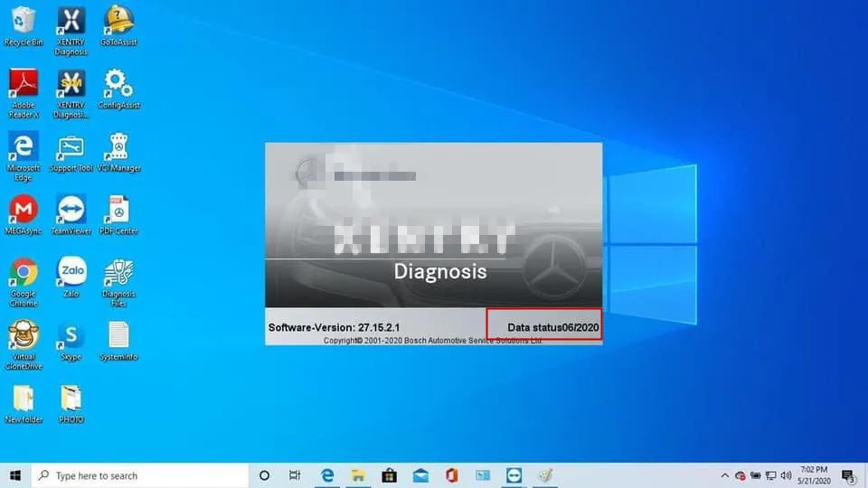Click the Bosch copyright line
Viewport: 868px width, 488px height.
click(x=432, y=341)
